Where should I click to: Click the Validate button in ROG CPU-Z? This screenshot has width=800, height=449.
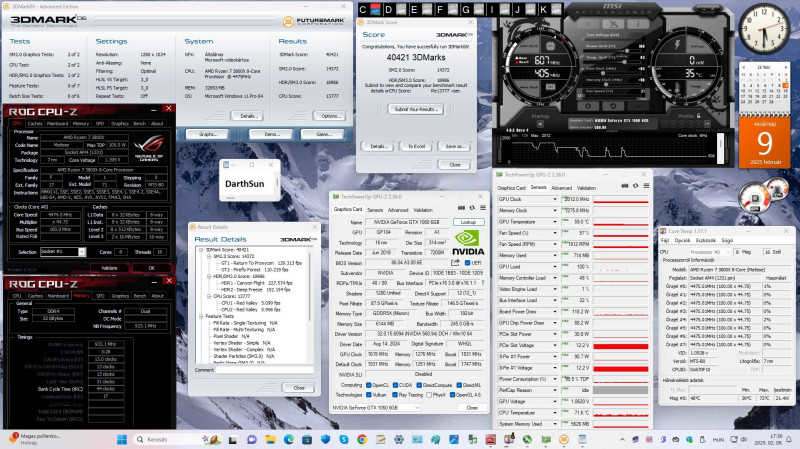click(x=109, y=268)
